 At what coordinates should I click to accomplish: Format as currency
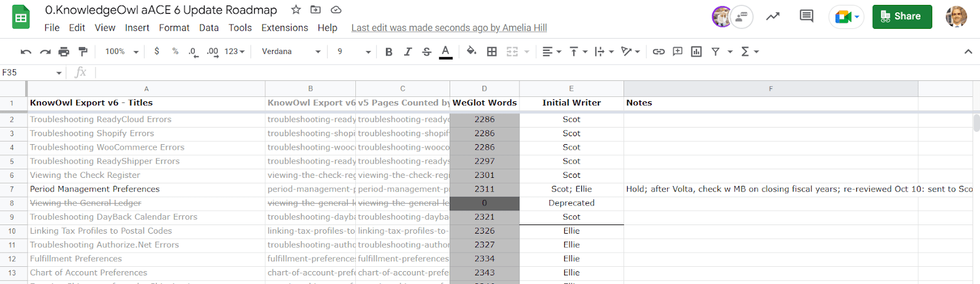point(157,52)
